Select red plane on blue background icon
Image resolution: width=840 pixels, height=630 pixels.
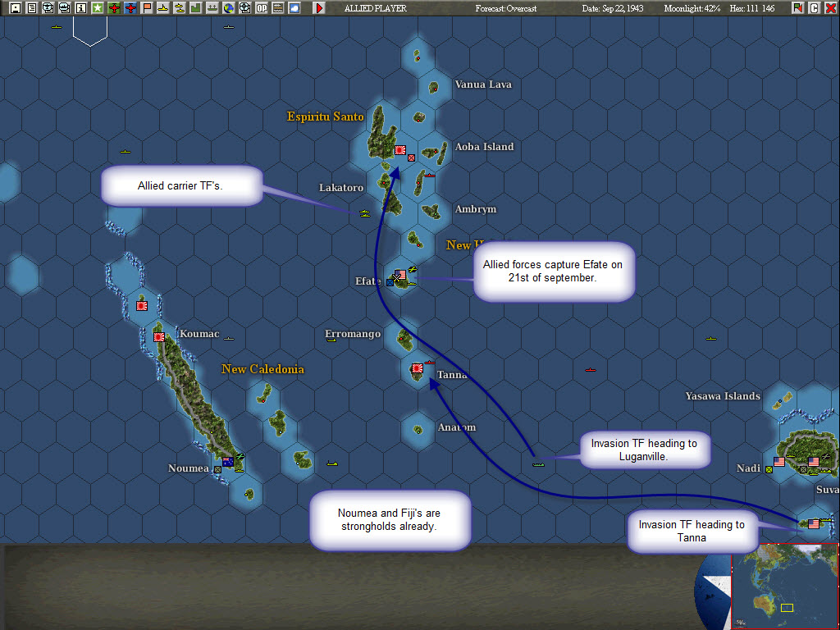130,8
